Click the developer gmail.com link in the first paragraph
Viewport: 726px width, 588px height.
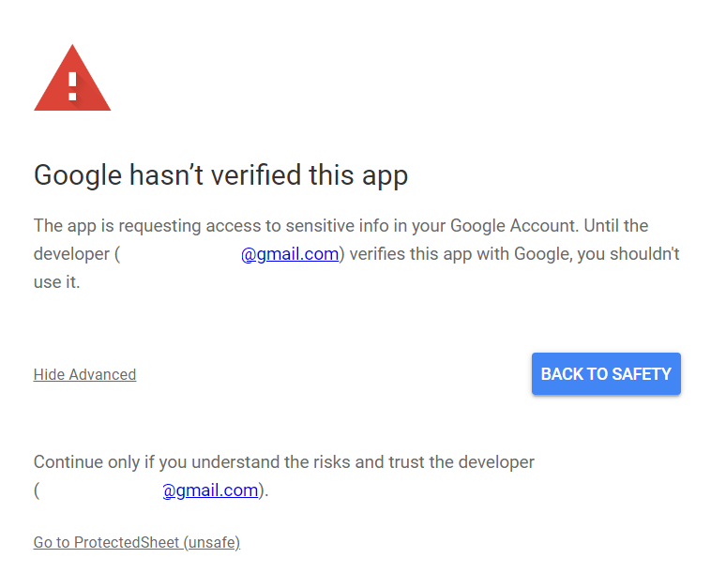click(290, 253)
